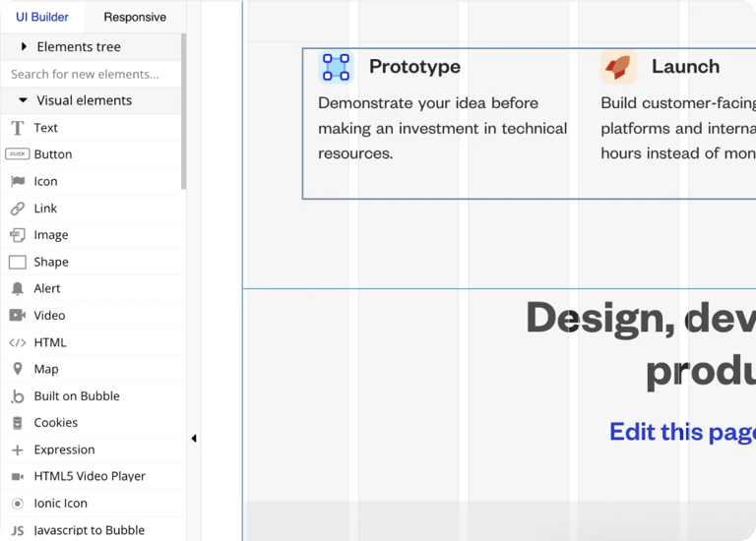Image resolution: width=756 pixels, height=541 pixels.
Task: Select the Demonstrate your idea paragraph
Action: point(443,128)
